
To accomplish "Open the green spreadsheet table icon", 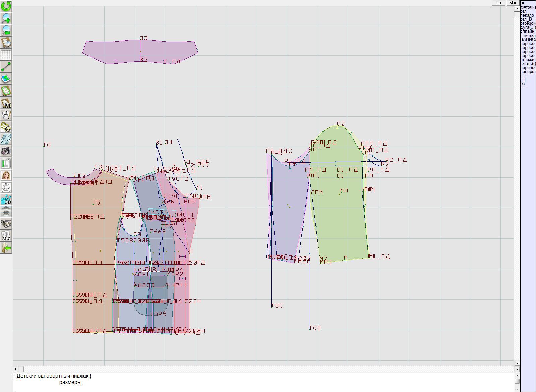I will tap(6, 163).
